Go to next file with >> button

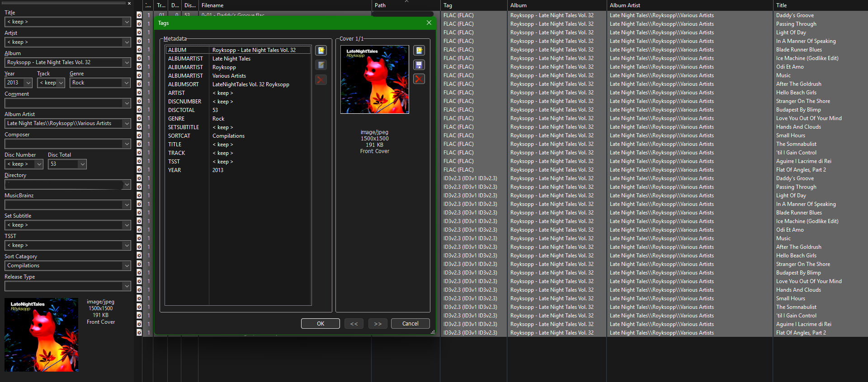(x=377, y=324)
